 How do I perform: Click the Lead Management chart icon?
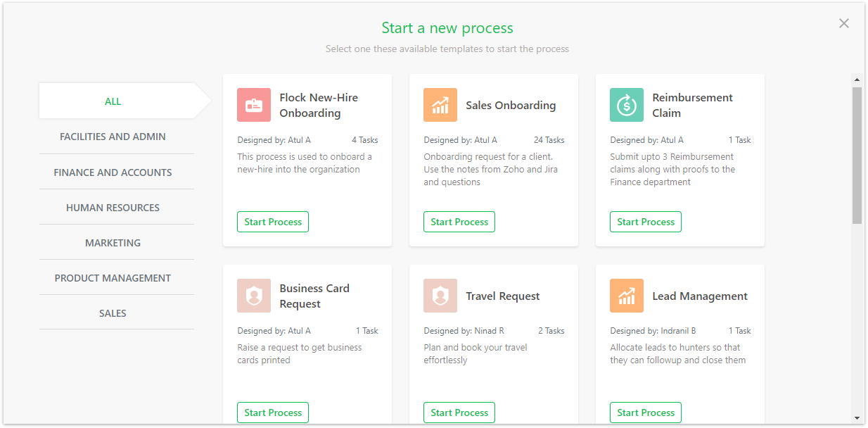(x=627, y=296)
